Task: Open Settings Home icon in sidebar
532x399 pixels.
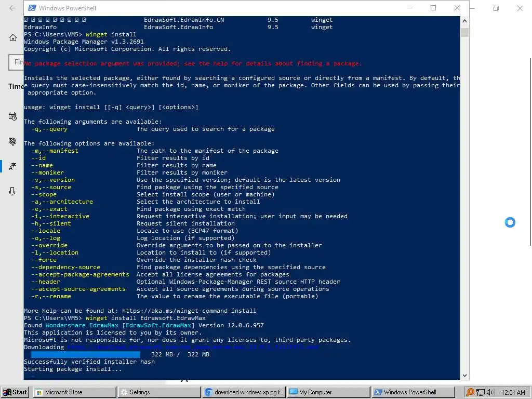Action: point(13,37)
